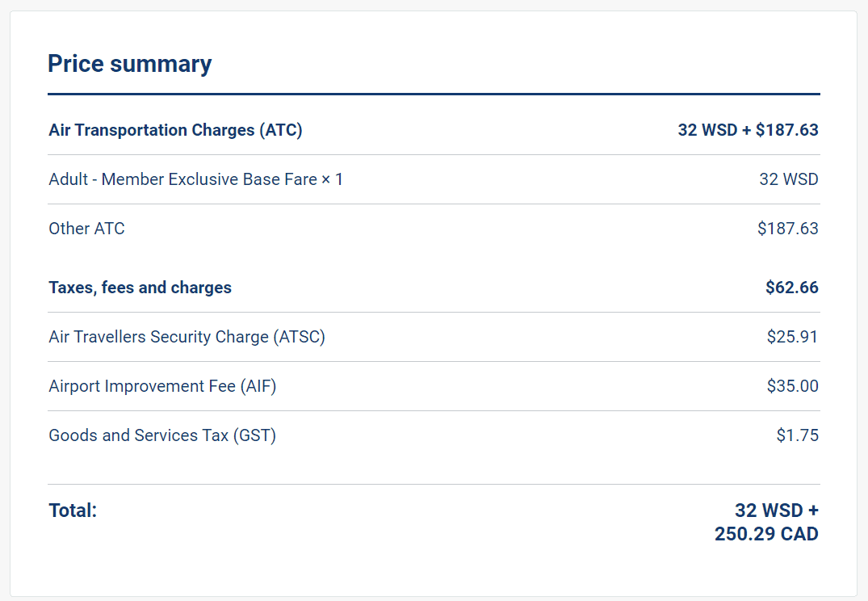The image size is (868, 601).
Task: Click the taxes subtotal $62.66
Action: point(791,288)
